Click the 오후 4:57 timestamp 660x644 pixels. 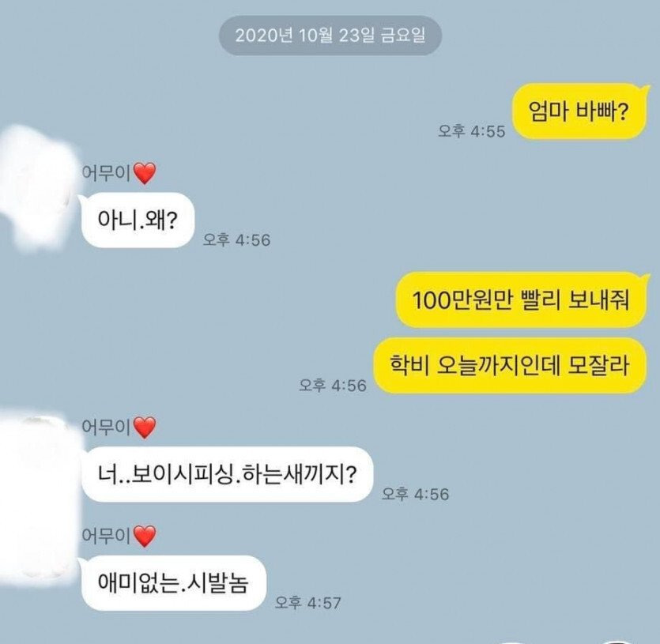[x=307, y=603]
